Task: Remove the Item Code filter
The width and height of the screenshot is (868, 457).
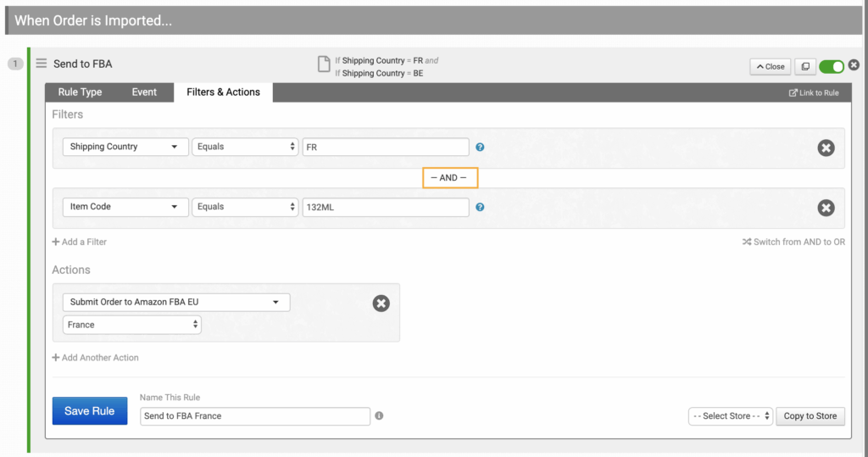Action: [x=826, y=208]
